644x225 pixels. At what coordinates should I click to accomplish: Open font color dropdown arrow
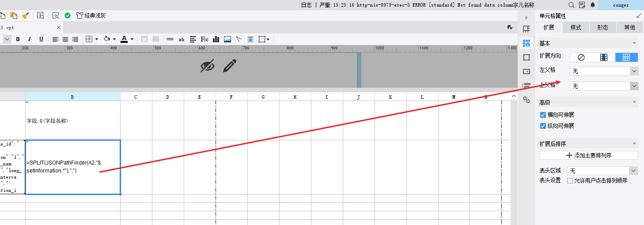132,39
